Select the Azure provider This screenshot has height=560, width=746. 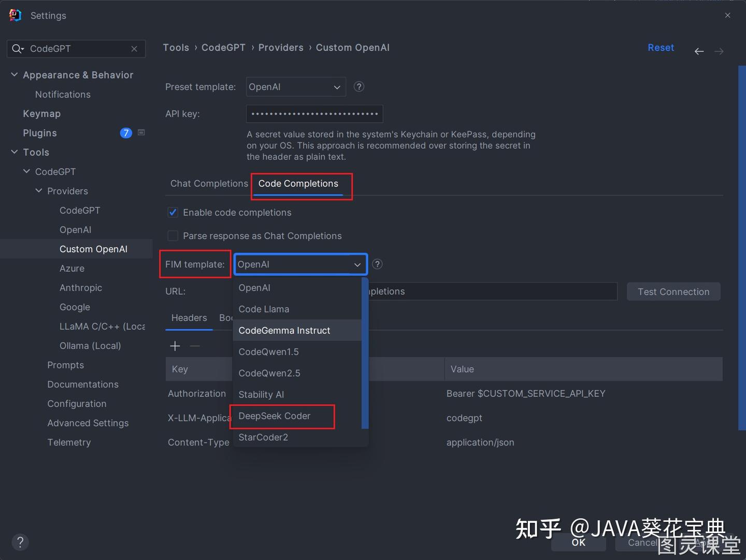click(72, 268)
